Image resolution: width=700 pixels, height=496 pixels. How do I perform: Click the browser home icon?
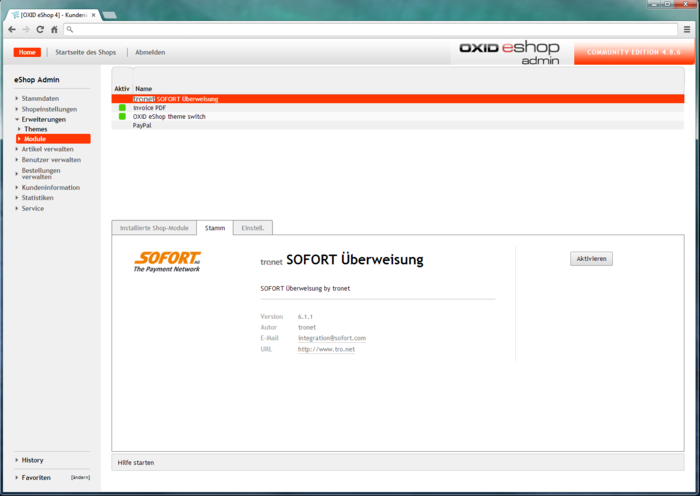coord(54,29)
